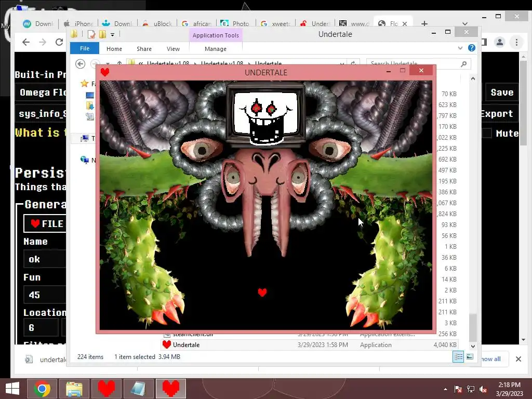
Task: Click the Fun field with 45
Action: pyautogui.click(x=45, y=295)
